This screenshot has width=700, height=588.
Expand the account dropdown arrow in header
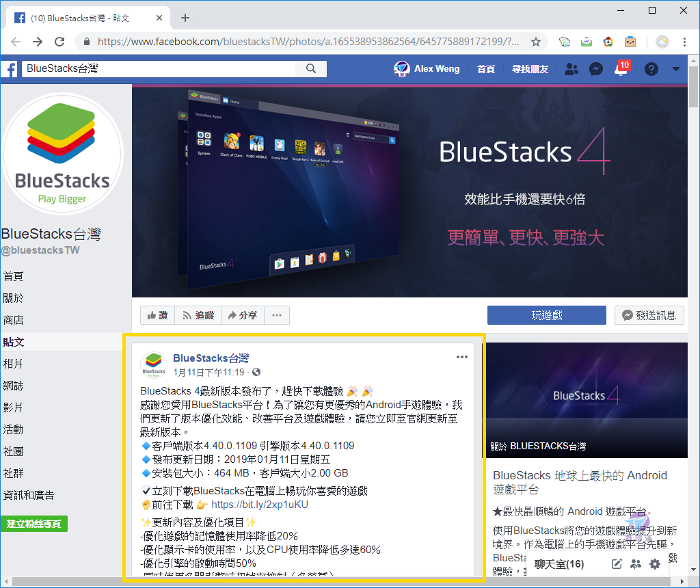pyautogui.click(x=676, y=69)
